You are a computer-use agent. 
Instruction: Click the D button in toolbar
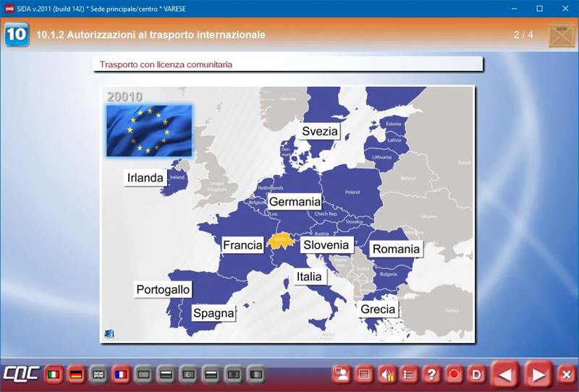pyautogui.click(x=476, y=375)
